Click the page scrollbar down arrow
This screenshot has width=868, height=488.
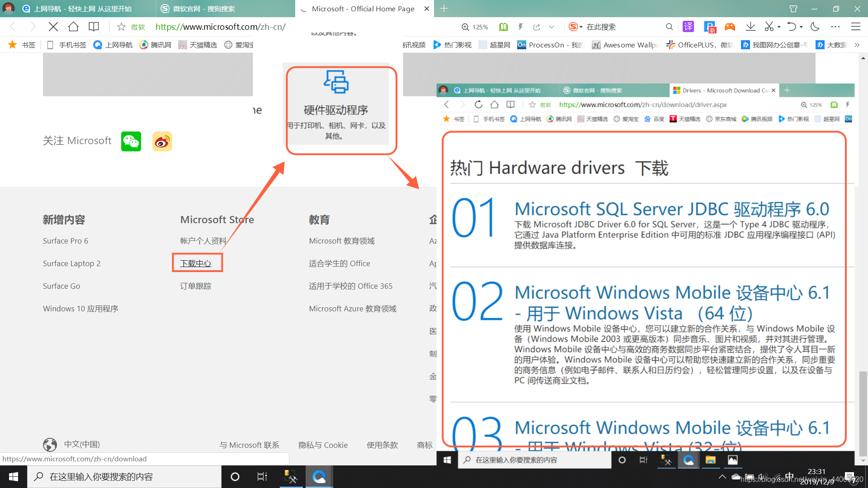863,460
